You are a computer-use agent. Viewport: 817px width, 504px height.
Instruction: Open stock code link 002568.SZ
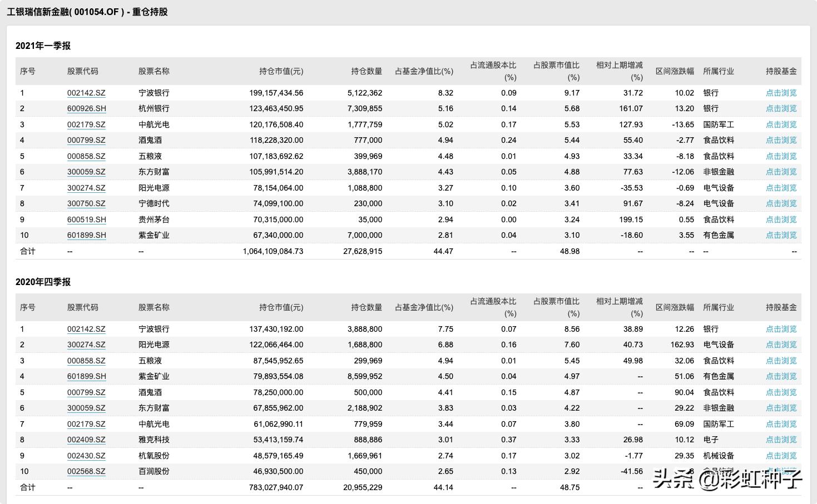click(86, 471)
